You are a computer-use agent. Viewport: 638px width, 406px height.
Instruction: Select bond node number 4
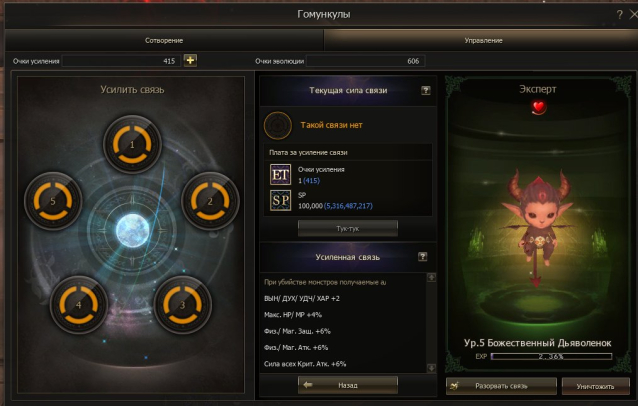pyautogui.click(x=79, y=305)
